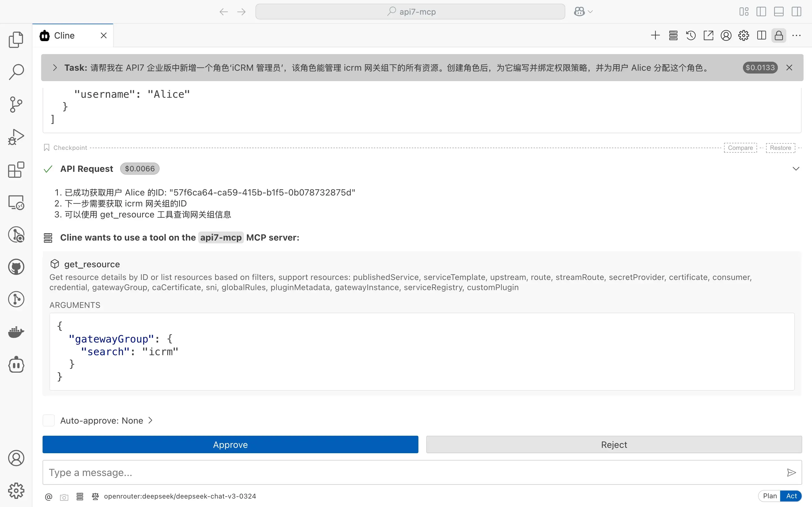Viewport: 812px width, 507px height.
Task: Open the Run and Debug panel
Action: click(16, 137)
